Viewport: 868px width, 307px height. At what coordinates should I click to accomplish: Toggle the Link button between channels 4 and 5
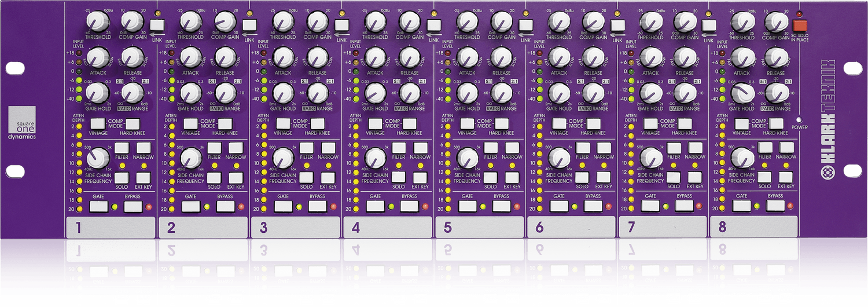click(x=434, y=25)
